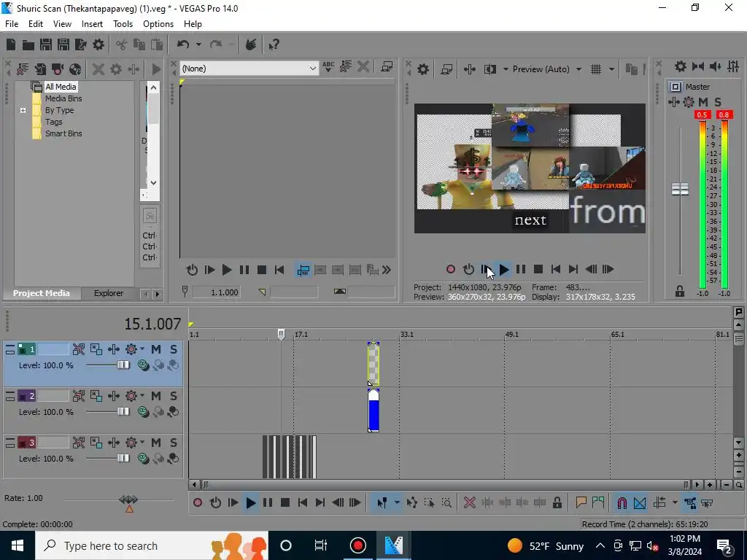Image resolution: width=747 pixels, height=560 pixels.
Task: Select the Tags folder
Action: pyautogui.click(x=53, y=122)
